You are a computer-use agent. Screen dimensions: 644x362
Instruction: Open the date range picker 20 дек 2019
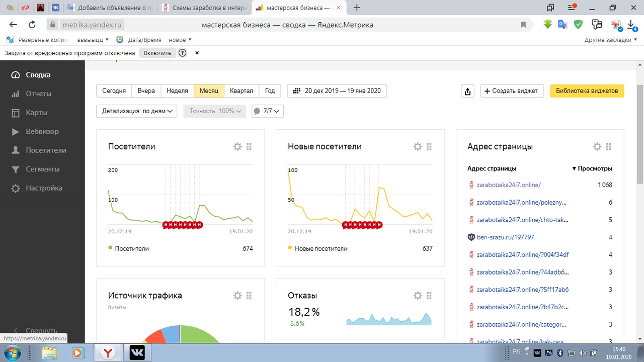tap(337, 91)
